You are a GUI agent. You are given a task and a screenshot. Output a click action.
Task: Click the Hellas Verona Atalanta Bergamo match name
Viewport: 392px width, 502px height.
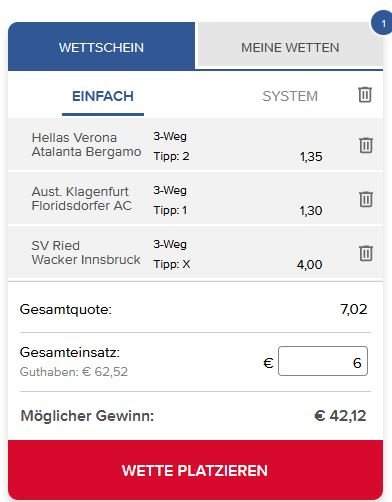point(86,145)
